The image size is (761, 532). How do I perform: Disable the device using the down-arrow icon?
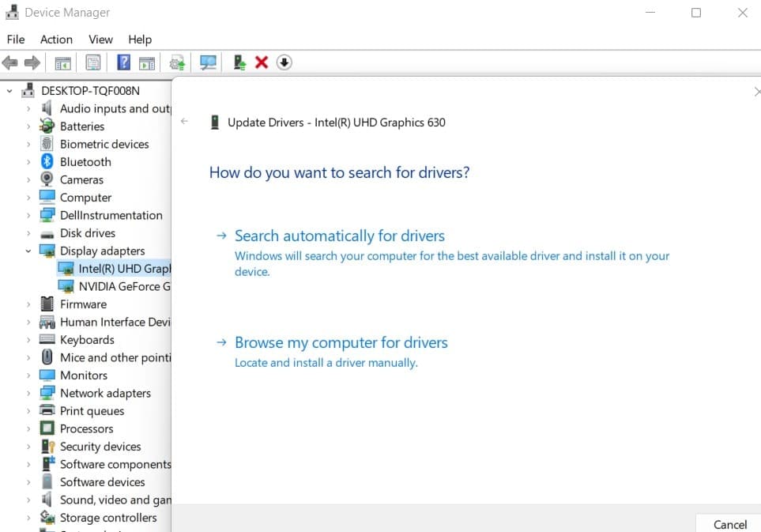point(284,62)
